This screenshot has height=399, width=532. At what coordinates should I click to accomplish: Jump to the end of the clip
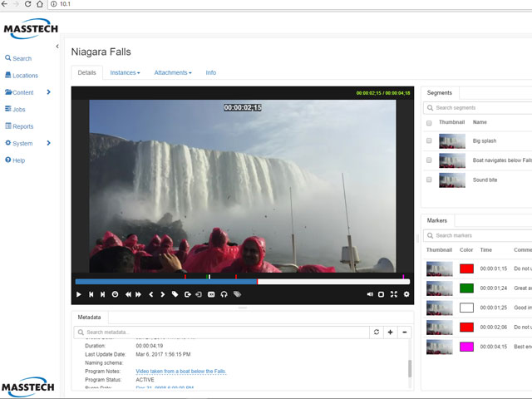tap(102, 294)
